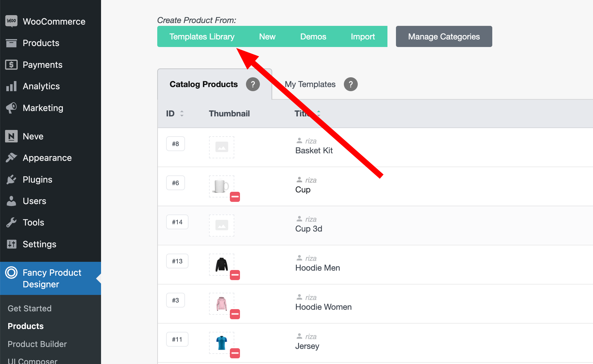
Task: Click the Products archive box icon
Action: pyautogui.click(x=11, y=43)
